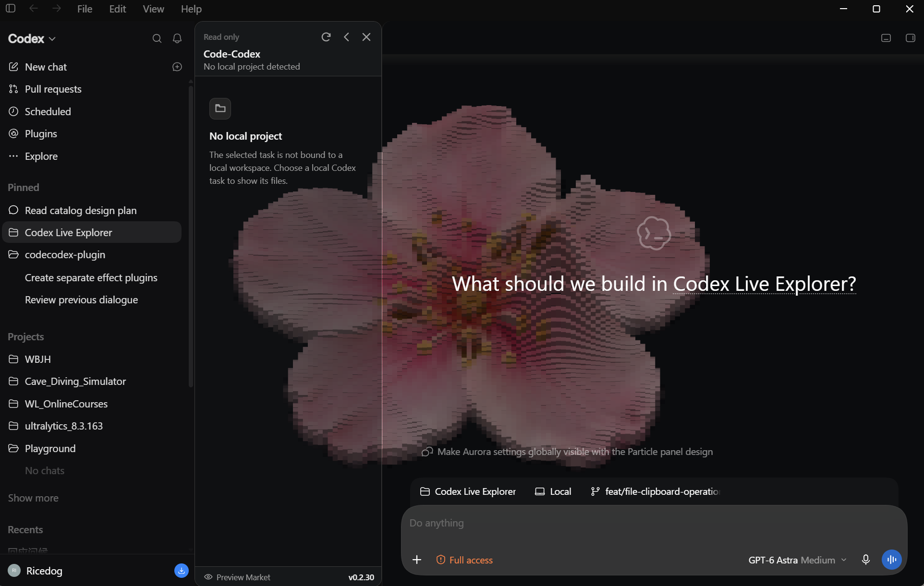This screenshot has width=924, height=586.
Task: Open chat Review previous dialogue
Action: pyautogui.click(x=81, y=299)
